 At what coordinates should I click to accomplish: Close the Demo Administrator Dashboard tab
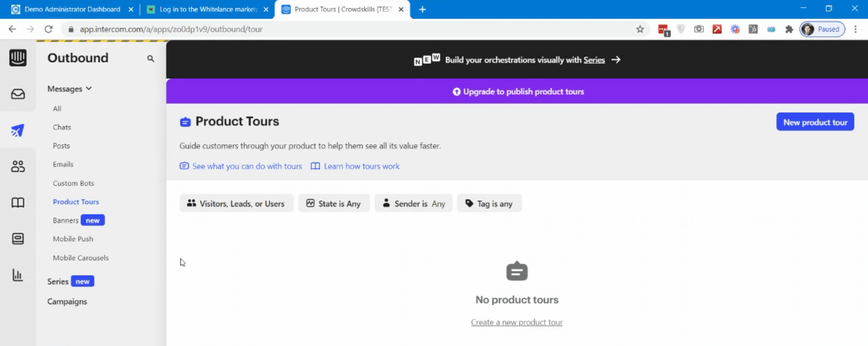point(131,9)
